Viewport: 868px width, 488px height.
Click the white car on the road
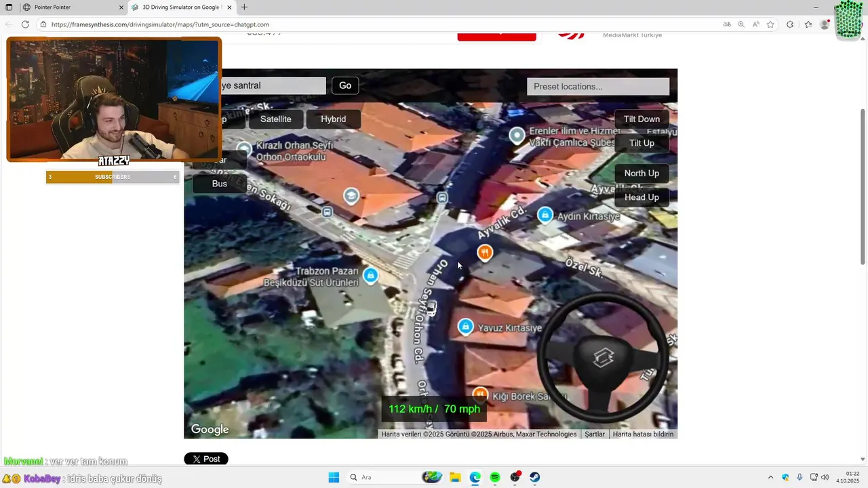click(431, 308)
